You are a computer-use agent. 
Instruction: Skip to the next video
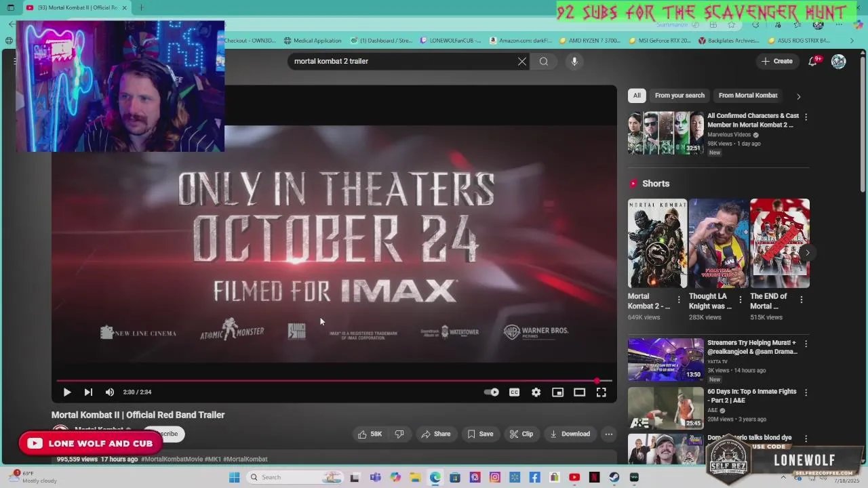coord(88,392)
